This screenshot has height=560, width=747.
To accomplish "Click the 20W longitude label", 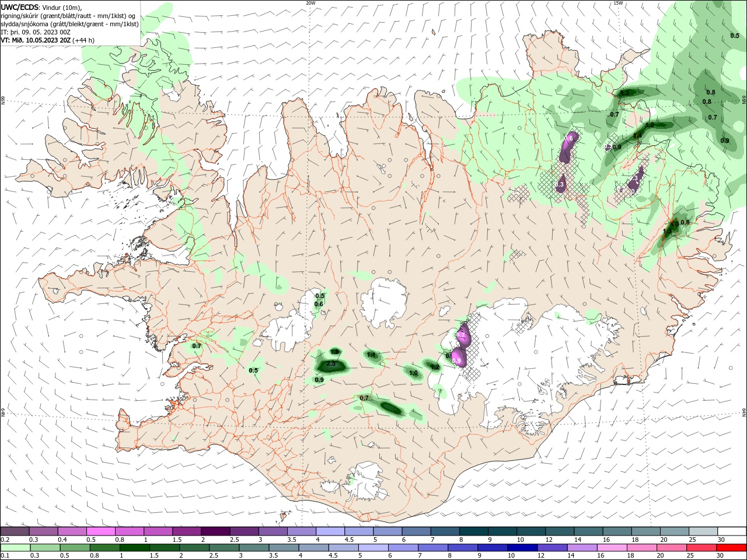I will 310,3.
